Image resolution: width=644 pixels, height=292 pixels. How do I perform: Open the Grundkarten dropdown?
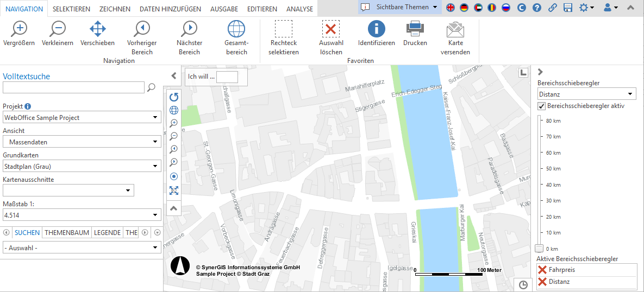(x=82, y=166)
